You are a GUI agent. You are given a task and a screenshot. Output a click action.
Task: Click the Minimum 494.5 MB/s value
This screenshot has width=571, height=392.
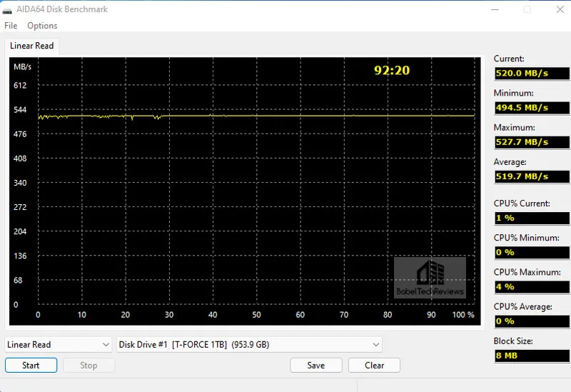click(532, 108)
